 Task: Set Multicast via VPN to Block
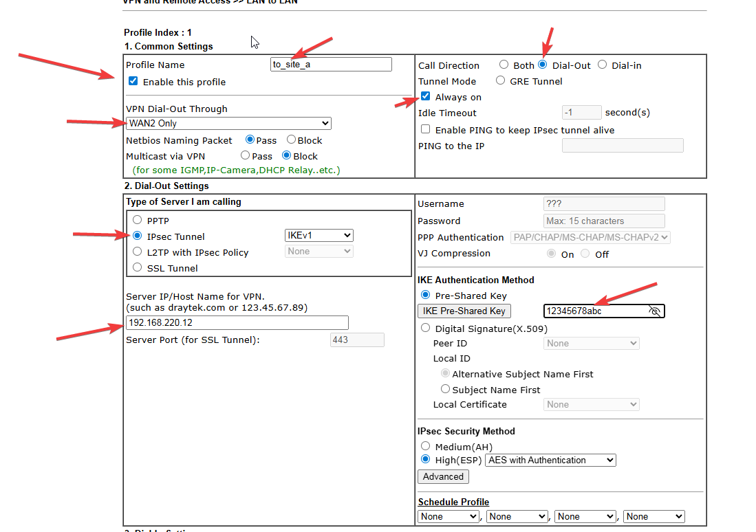[286, 155]
